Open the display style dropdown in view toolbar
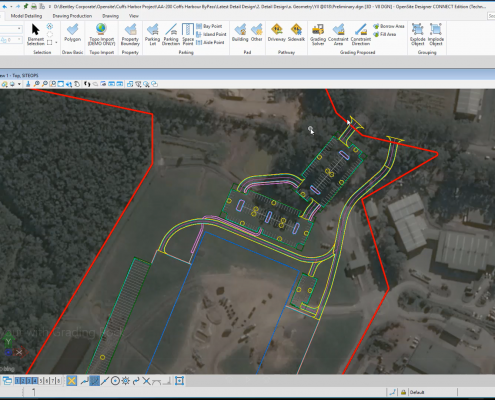Screen dimensions: 495x400 19,84
